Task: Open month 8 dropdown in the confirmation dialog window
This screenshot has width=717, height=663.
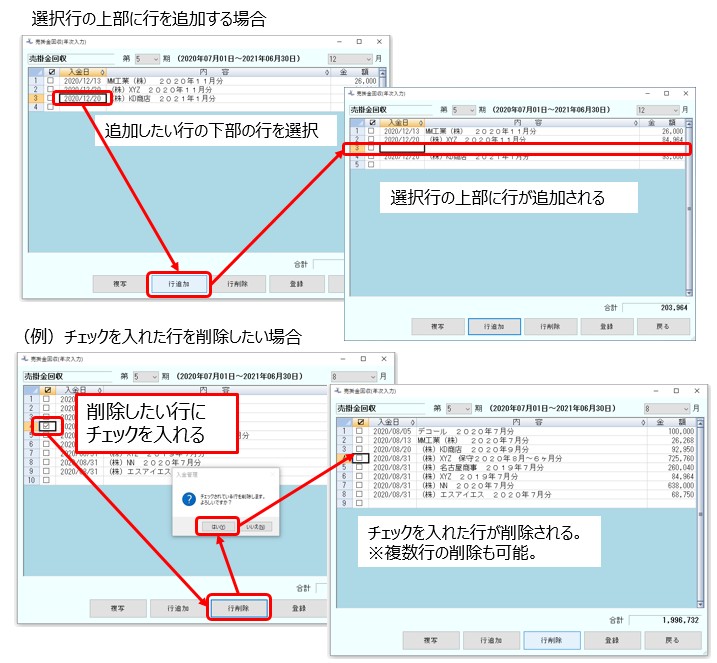Action: coord(354,377)
